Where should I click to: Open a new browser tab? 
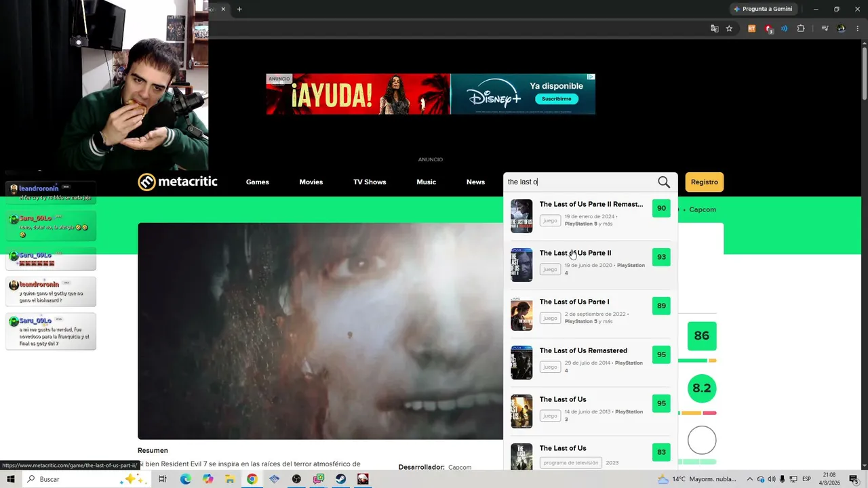(239, 9)
